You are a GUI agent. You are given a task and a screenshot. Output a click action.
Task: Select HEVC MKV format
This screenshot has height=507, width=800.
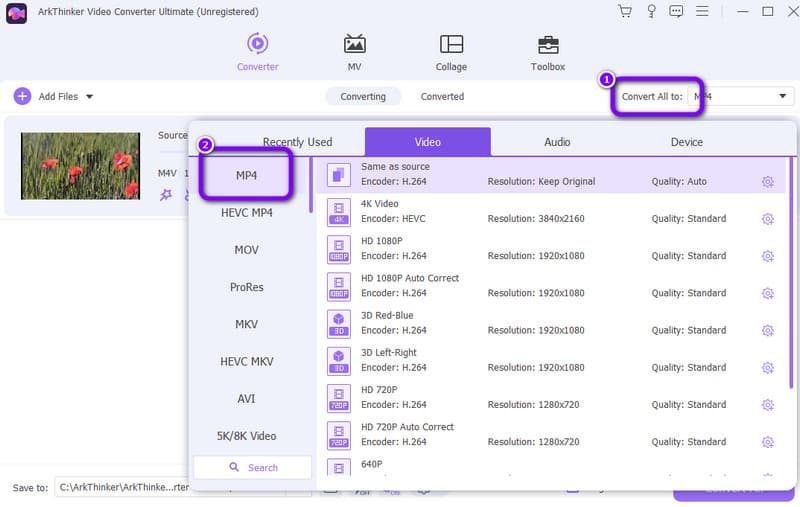(x=246, y=362)
